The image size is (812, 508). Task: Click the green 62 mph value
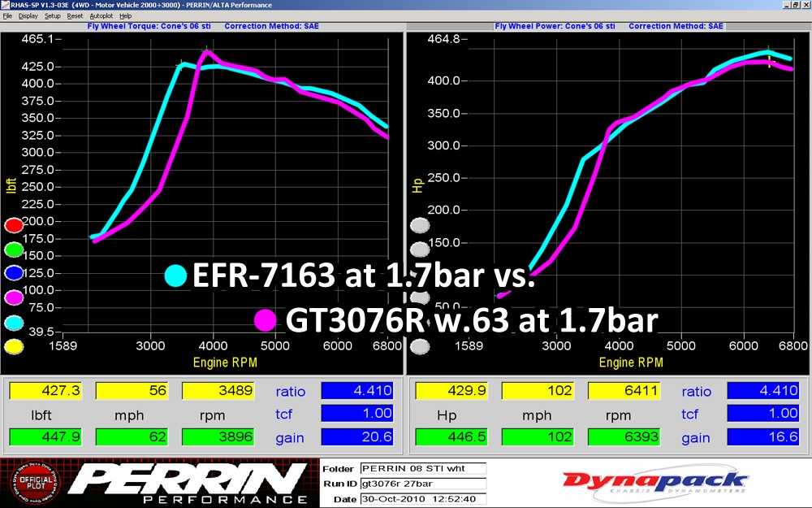coord(132,436)
